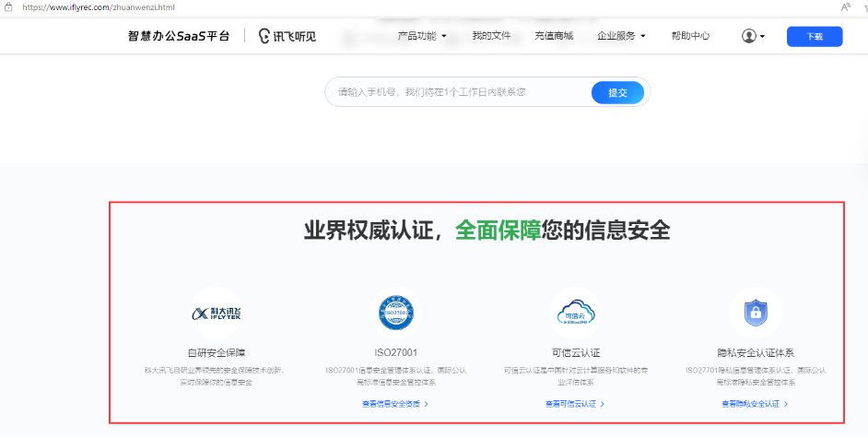The width and height of the screenshot is (868, 438).
Task: Open 查看隐私安全认证 link
Action: 755,404
